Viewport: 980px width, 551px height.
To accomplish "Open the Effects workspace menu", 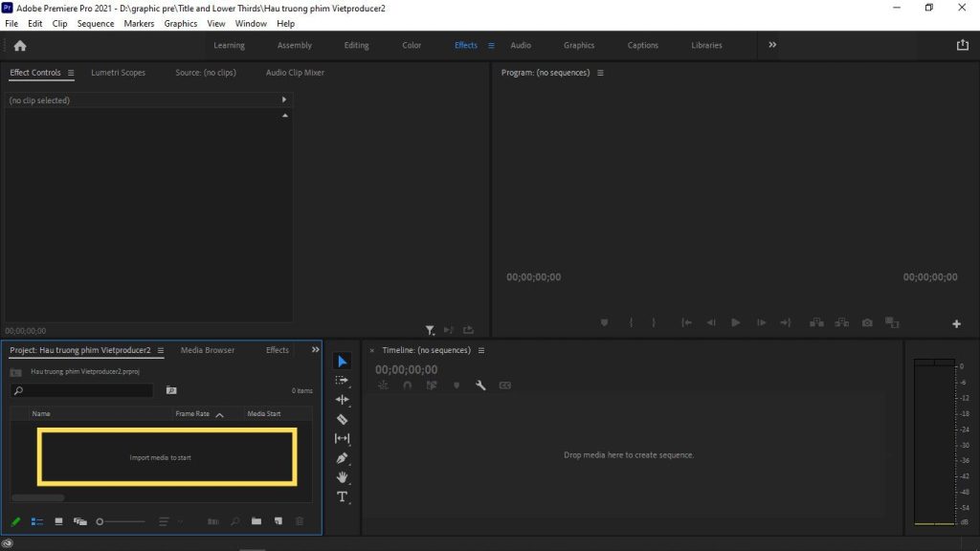I will [491, 45].
